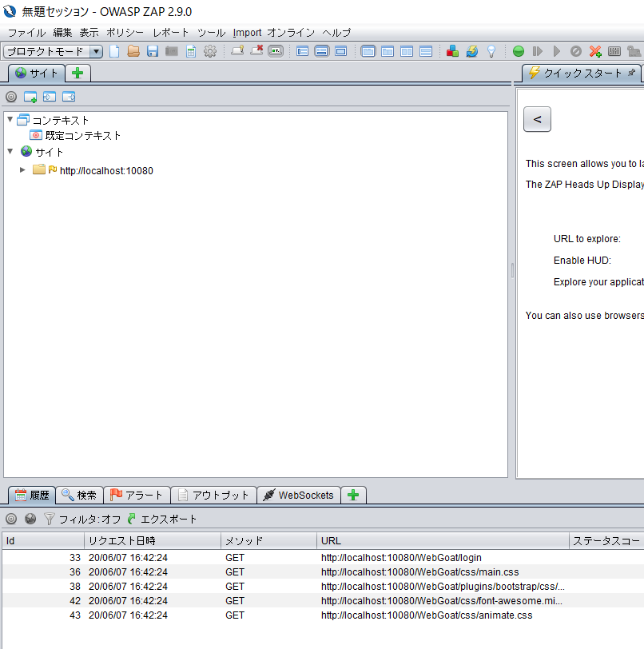Create a new session icon
Image resolution: width=644 pixels, height=649 pixels.
tap(114, 51)
